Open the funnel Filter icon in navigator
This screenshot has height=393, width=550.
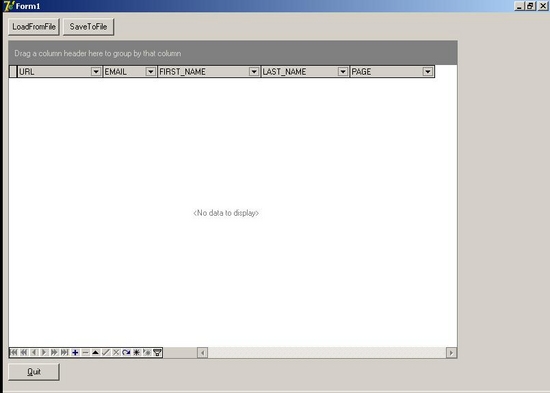(x=157, y=352)
